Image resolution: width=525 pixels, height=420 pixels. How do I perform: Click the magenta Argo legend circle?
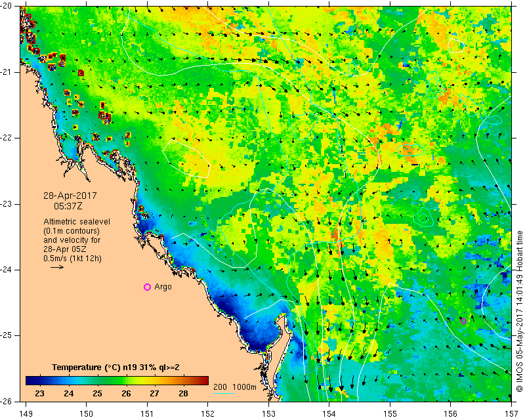click(147, 287)
